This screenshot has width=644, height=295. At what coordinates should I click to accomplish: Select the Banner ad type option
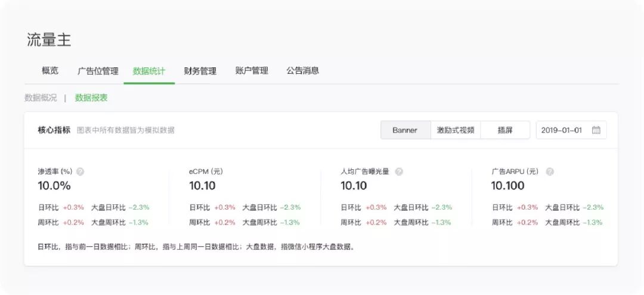click(x=405, y=130)
